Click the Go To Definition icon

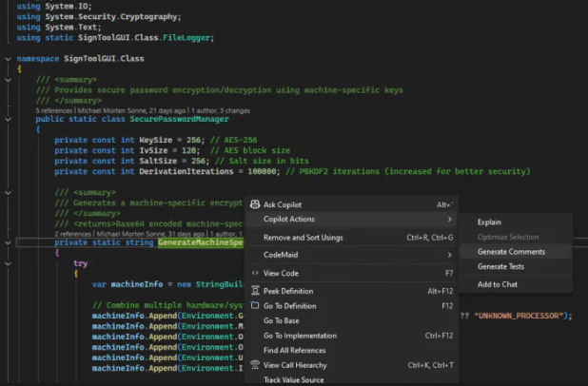tap(254, 305)
